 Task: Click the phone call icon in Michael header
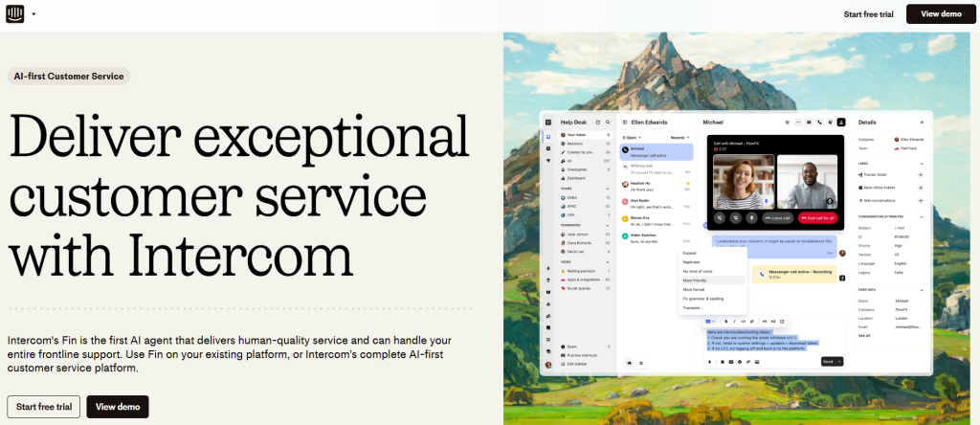tap(819, 122)
